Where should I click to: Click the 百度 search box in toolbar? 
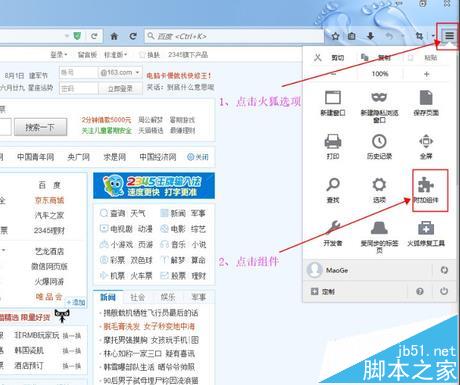coord(234,36)
